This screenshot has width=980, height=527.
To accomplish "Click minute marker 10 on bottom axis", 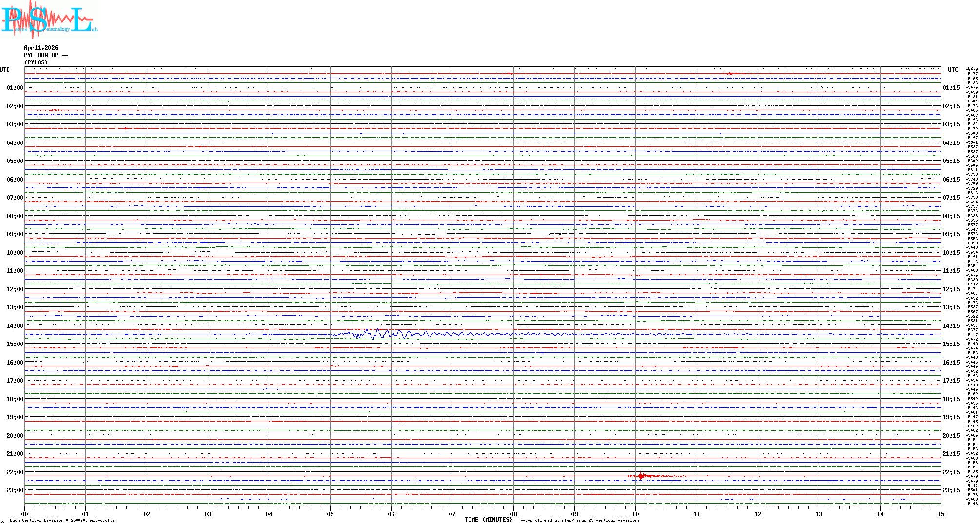I will [x=635, y=514].
